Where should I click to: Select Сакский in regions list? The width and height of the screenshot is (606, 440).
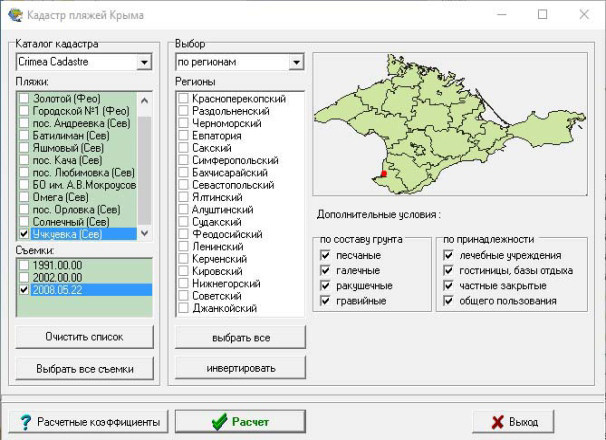tap(212, 148)
